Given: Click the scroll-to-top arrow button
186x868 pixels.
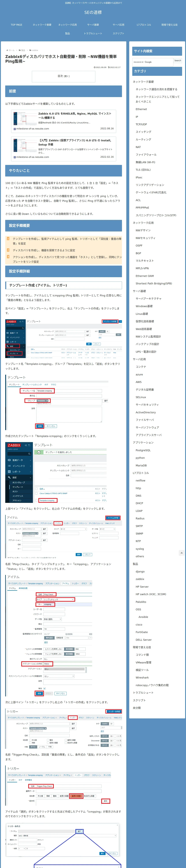Looking at the screenshot, I should click(182, 553).
